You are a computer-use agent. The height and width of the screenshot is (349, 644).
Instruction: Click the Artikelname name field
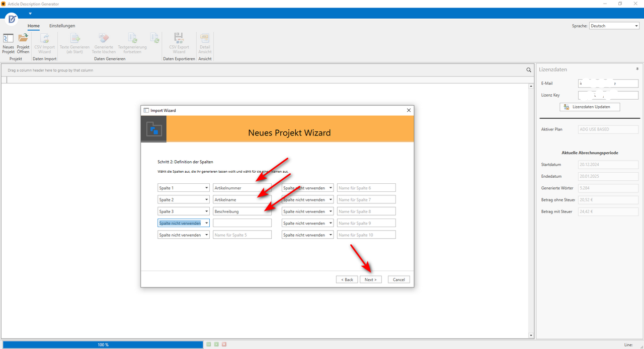242,199
